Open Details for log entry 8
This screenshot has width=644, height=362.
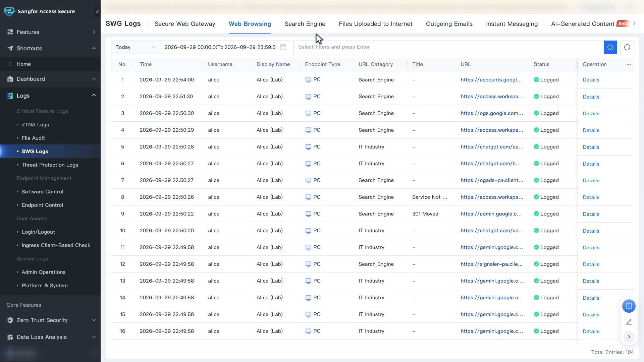point(591,197)
